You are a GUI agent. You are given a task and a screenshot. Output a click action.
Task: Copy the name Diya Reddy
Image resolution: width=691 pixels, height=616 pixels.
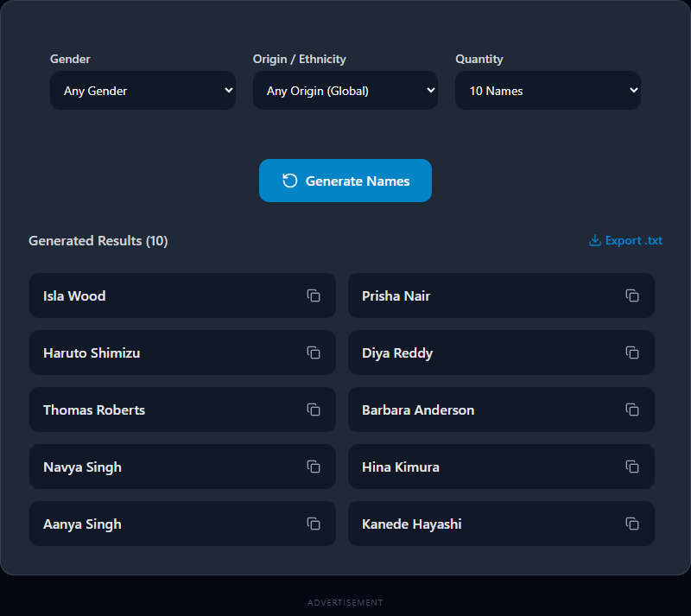tap(632, 352)
